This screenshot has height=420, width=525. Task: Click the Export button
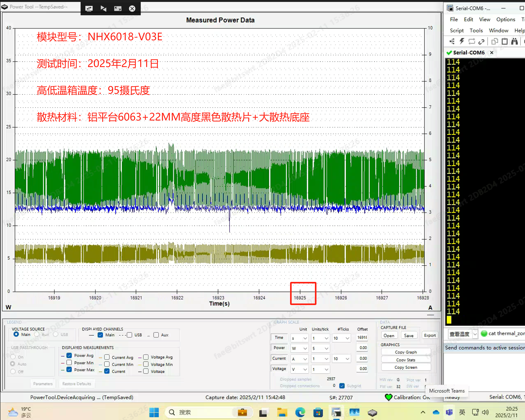(430, 335)
